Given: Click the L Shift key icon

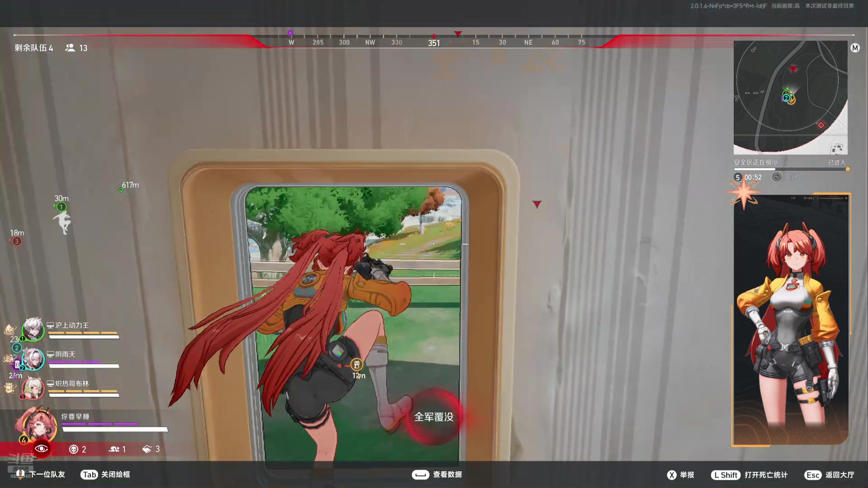Looking at the screenshot, I should pos(726,475).
